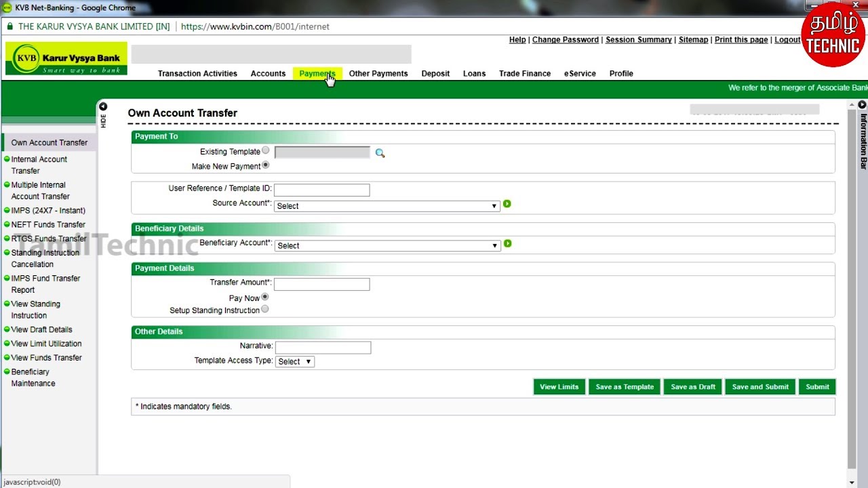The height and width of the screenshot is (488, 868).
Task: Select Setup Standing Instruction radio button
Action: (x=264, y=309)
